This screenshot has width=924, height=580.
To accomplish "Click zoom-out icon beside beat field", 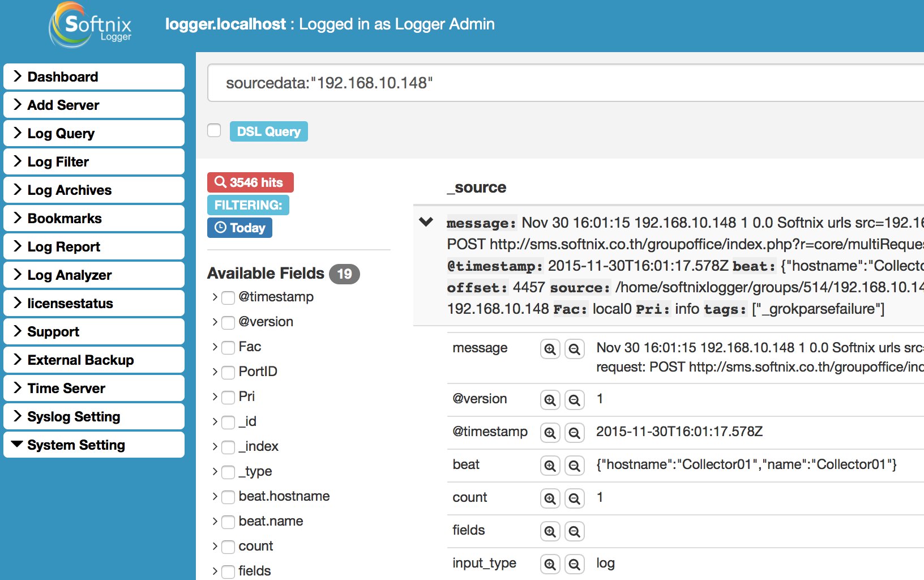I will click(x=574, y=466).
